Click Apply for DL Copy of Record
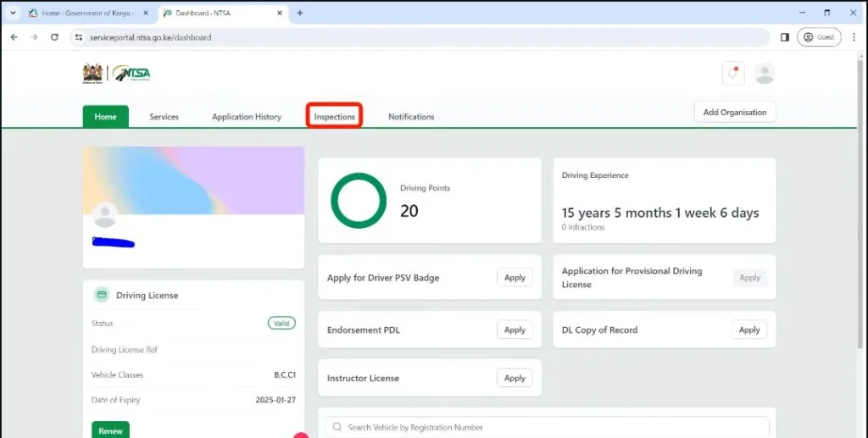 749,330
